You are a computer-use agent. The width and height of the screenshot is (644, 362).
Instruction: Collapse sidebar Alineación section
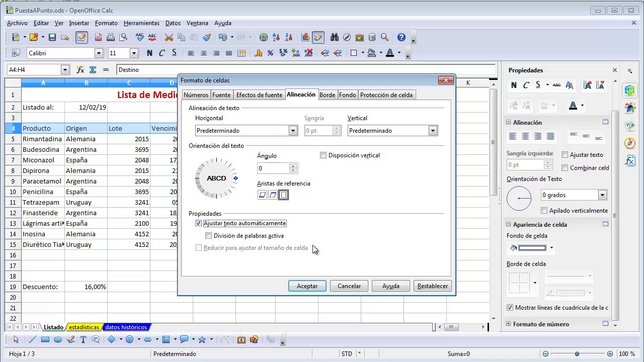(x=509, y=122)
